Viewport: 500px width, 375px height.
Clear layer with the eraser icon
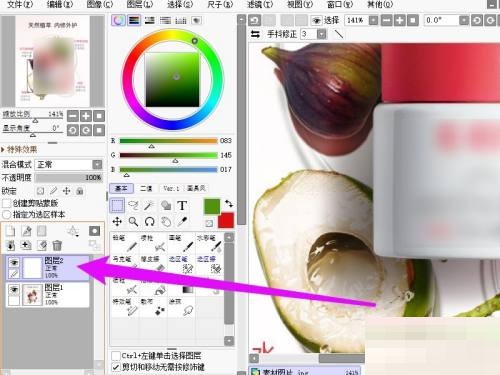[41, 246]
